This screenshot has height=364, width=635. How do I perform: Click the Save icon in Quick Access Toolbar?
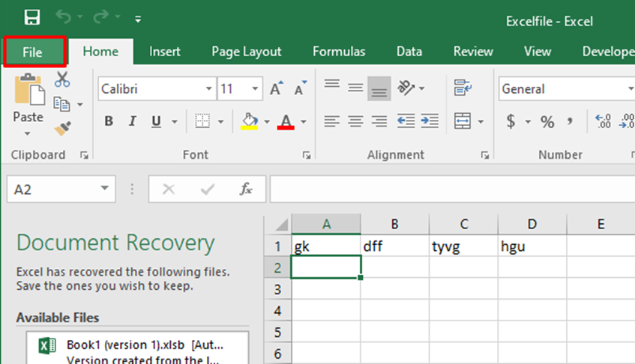click(x=32, y=17)
